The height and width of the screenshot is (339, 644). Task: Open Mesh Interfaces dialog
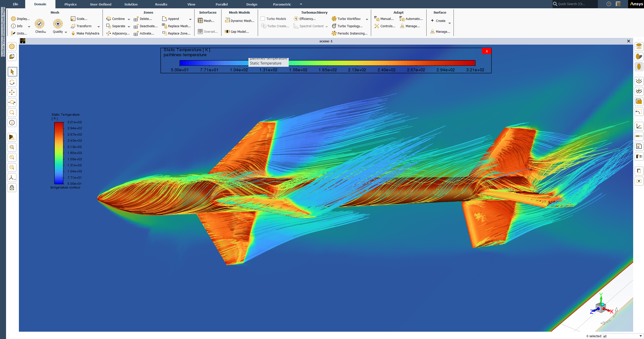(x=206, y=21)
